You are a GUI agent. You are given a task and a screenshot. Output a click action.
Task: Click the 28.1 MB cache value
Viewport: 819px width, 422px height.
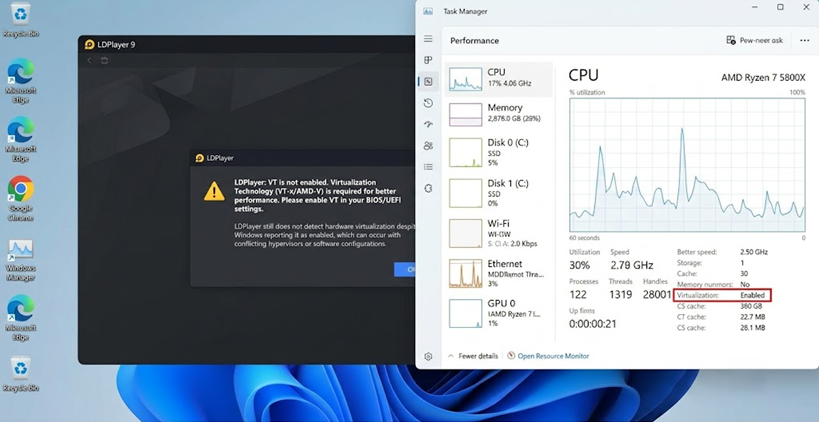click(753, 328)
